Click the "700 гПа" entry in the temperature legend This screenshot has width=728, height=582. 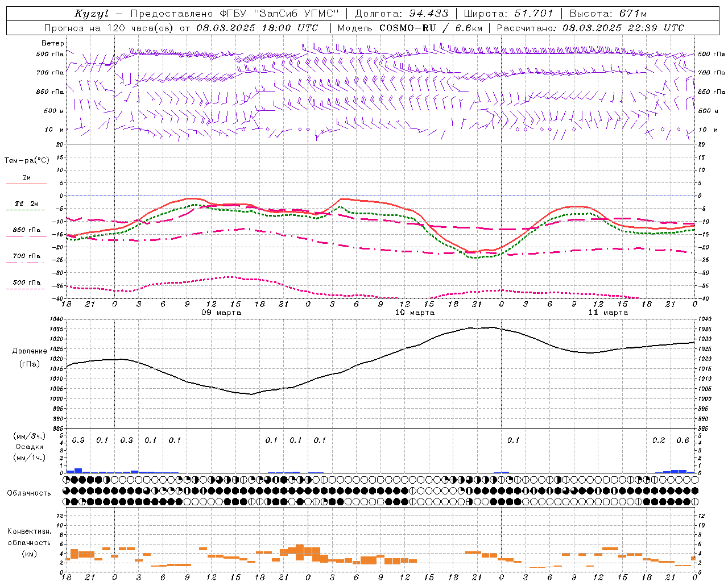27,256
